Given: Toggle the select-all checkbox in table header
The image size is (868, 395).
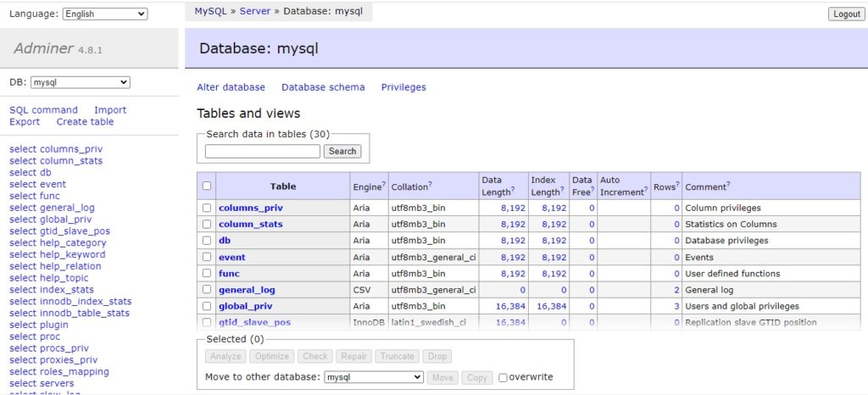Looking at the screenshot, I should [207, 186].
